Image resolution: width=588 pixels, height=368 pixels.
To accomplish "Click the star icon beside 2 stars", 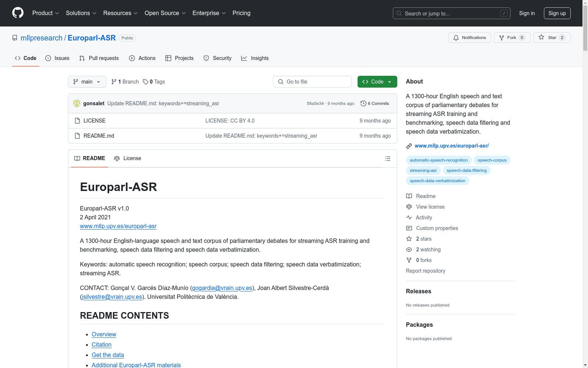I will tap(409, 239).
